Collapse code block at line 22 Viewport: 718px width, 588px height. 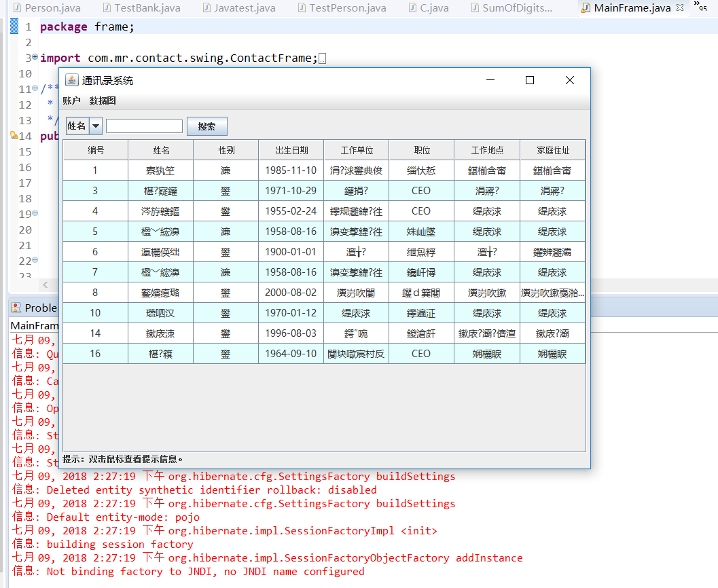coord(35,260)
